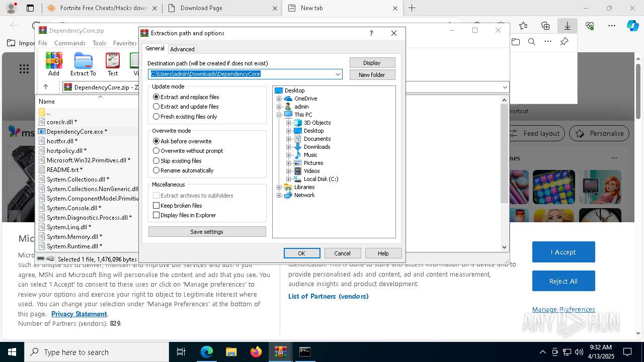
Task: Select Skip existing files option
Action: click(x=177, y=161)
